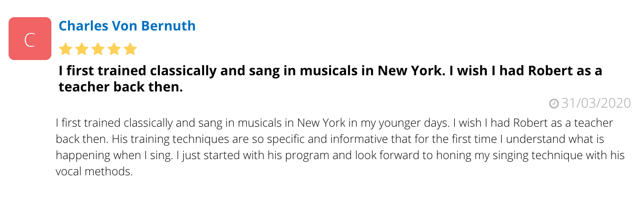This screenshot has width=644, height=201.
Task: Click the bold headline line "teacher back then."
Action: [x=121, y=87]
